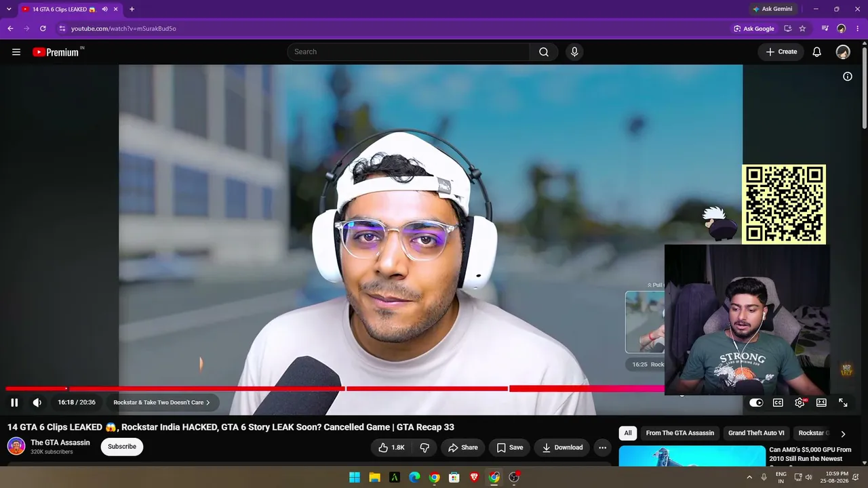Click Ask Google in the address bar

pos(753,28)
